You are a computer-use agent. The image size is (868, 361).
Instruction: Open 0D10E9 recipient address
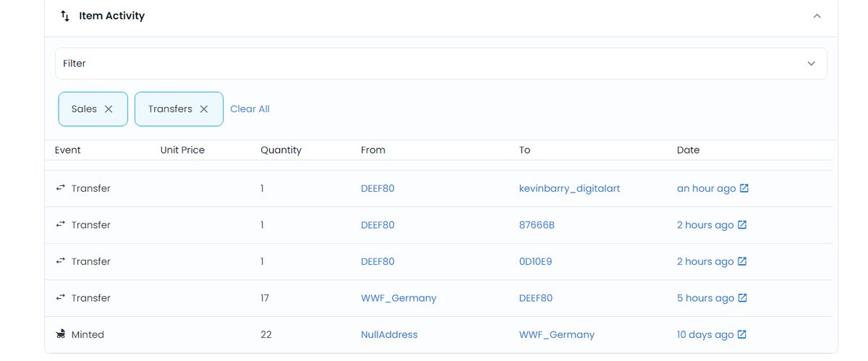coord(535,261)
